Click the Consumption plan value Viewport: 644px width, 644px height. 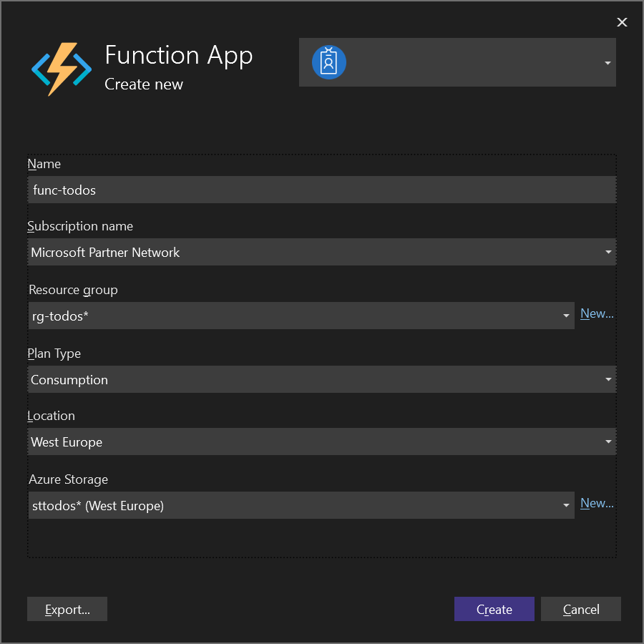[69, 379]
